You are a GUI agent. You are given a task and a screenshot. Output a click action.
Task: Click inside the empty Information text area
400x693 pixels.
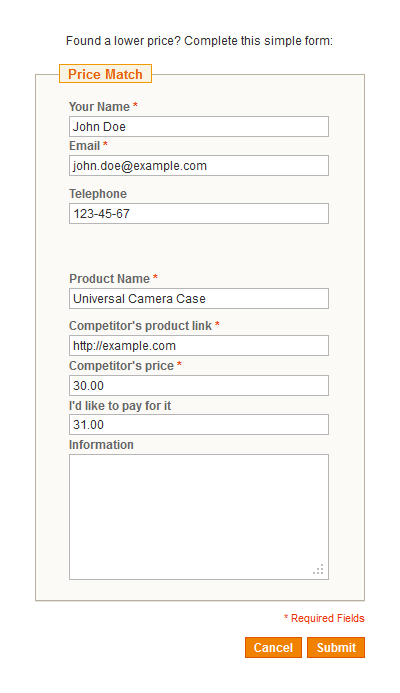[199, 517]
